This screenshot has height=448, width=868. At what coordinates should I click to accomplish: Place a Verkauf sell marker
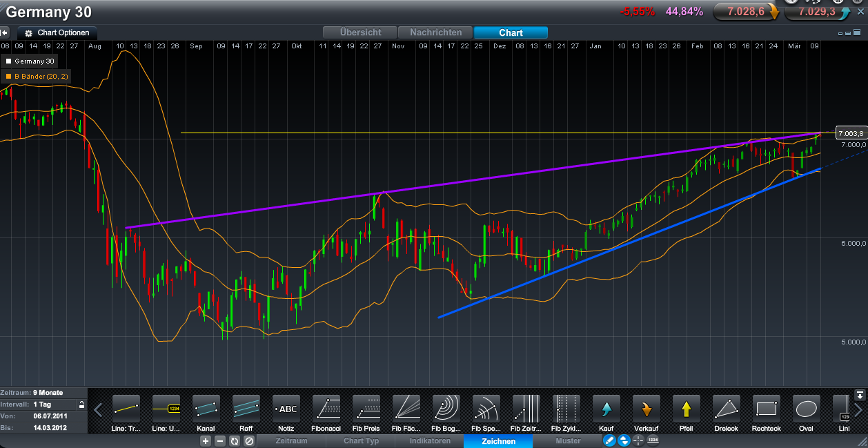(x=647, y=408)
